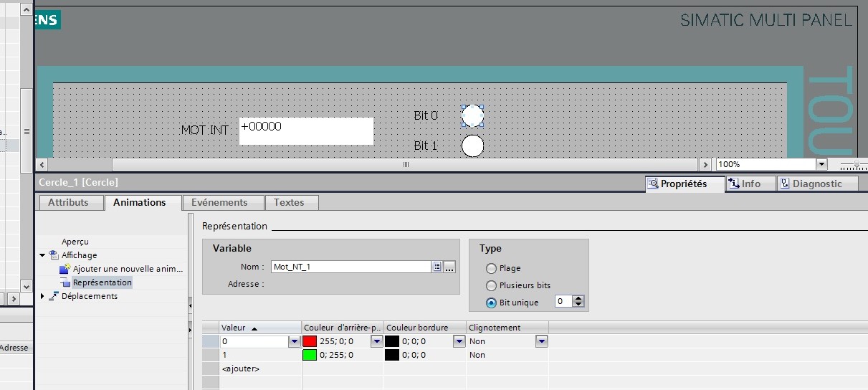The width and height of the screenshot is (868, 390).
Task: Click the Affichage display icon in tree
Action: (x=54, y=255)
